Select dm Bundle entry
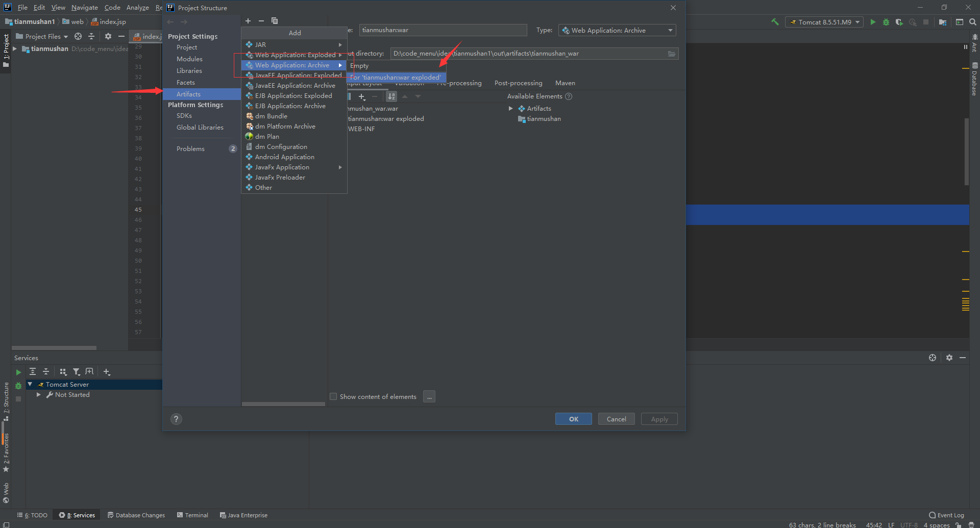Viewport: 980px width, 528px height. (x=294, y=116)
